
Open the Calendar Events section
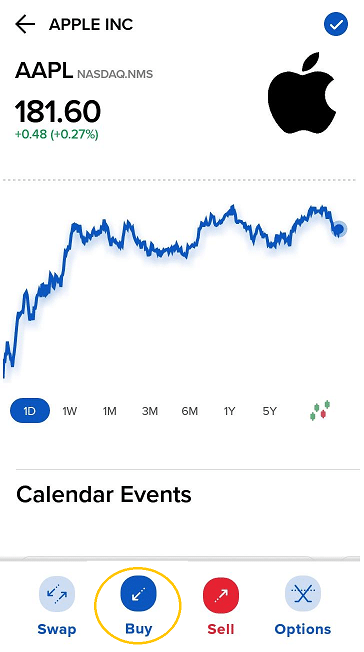click(104, 494)
